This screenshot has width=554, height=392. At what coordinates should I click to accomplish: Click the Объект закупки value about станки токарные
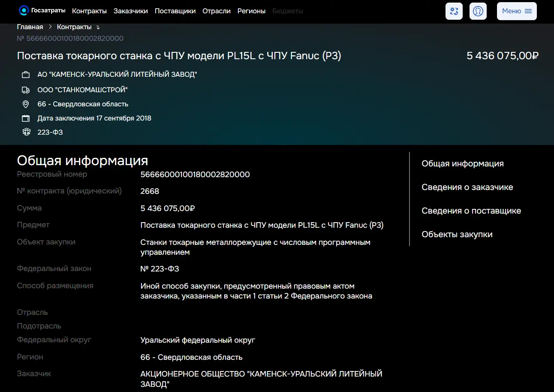point(256,247)
